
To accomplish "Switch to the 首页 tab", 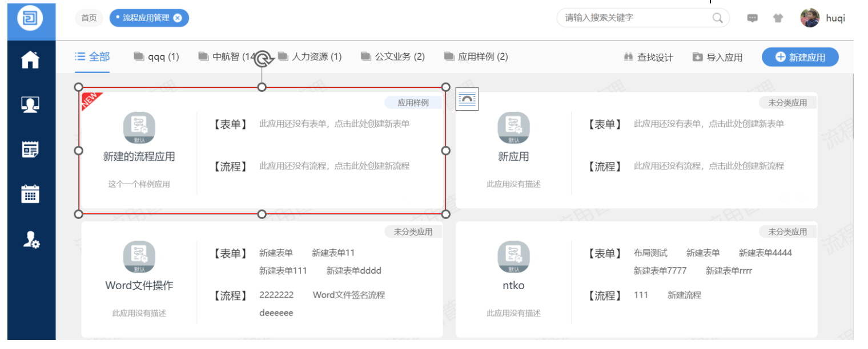I will (89, 18).
